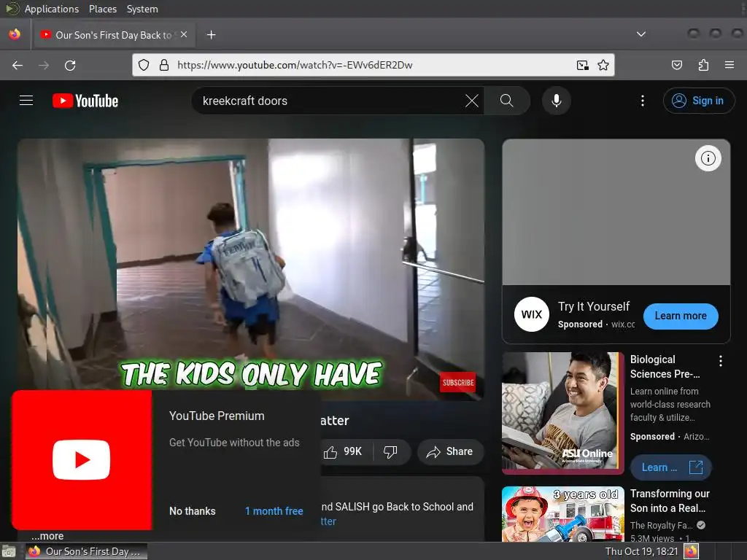This screenshot has height=560, width=747.
Task: Open the Firefox extensions puzzle icon
Action: point(703,65)
